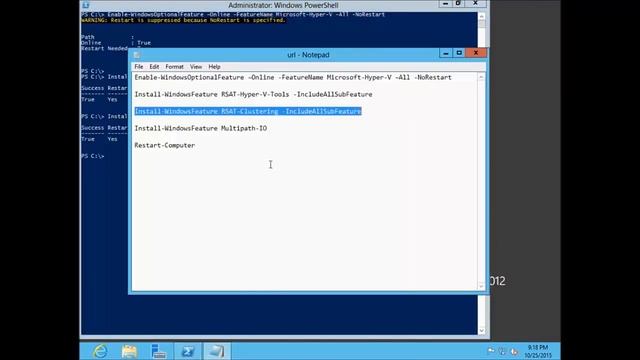Click the url - Notepad title bar
Image resolution: width=640 pixels, height=360 pixels.
click(308, 55)
